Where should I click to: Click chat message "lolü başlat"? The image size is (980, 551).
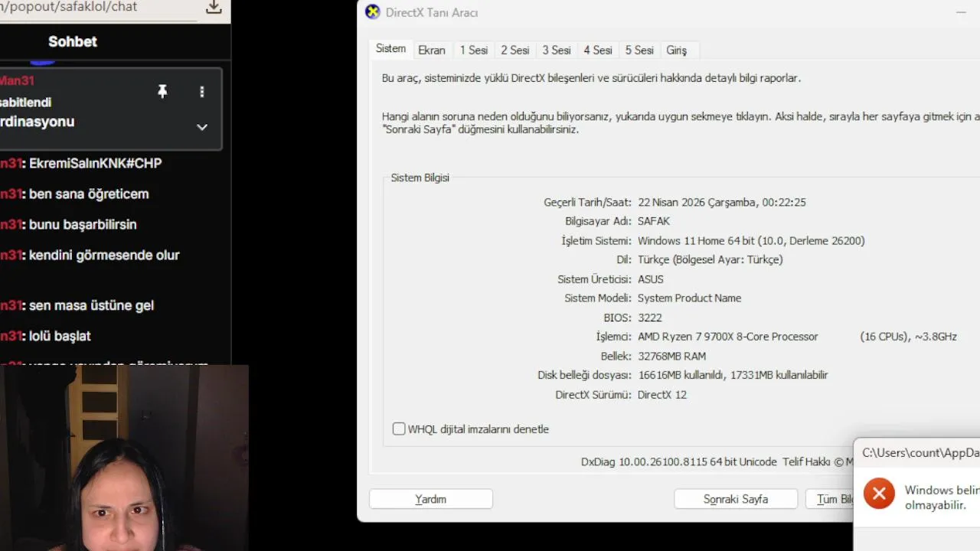pyautogui.click(x=60, y=336)
